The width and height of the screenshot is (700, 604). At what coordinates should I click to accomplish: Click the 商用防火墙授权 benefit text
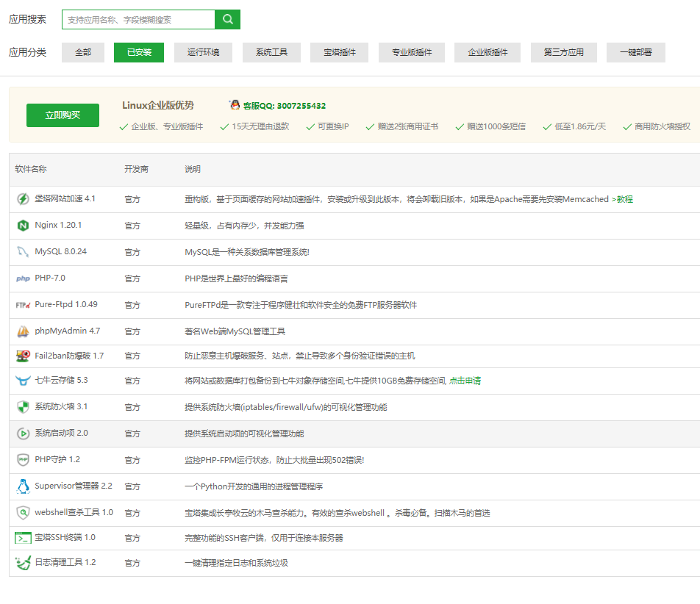(x=662, y=126)
